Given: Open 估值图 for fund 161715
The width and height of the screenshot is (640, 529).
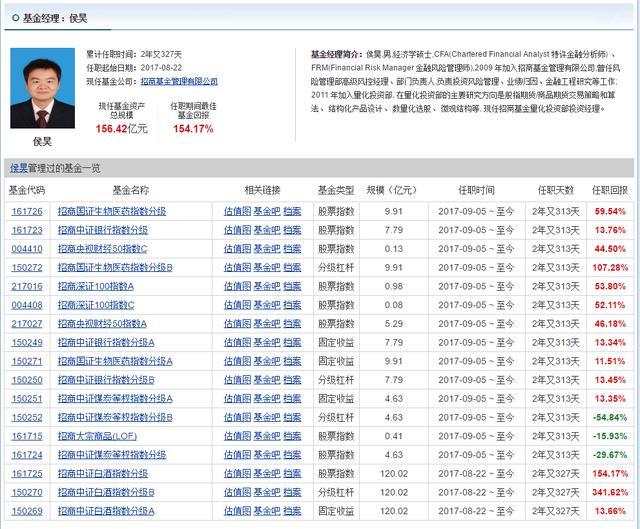Looking at the screenshot, I should (x=237, y=437).
